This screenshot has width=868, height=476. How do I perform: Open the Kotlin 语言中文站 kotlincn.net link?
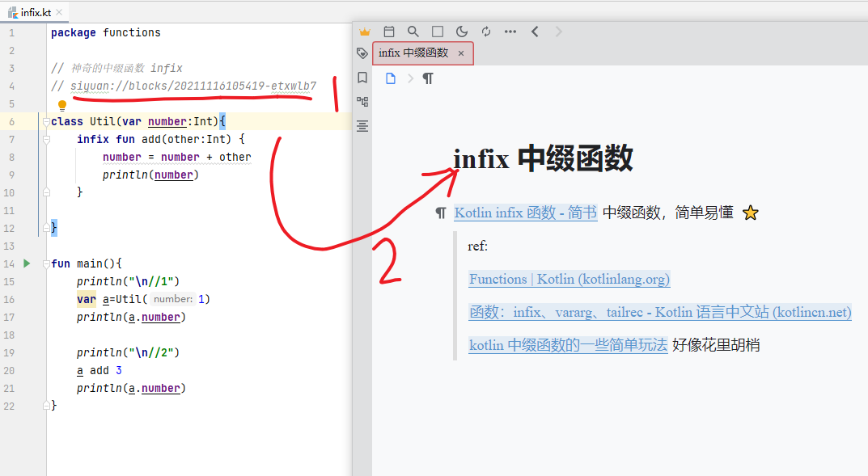pyautogui.click(x=660, y=313)
